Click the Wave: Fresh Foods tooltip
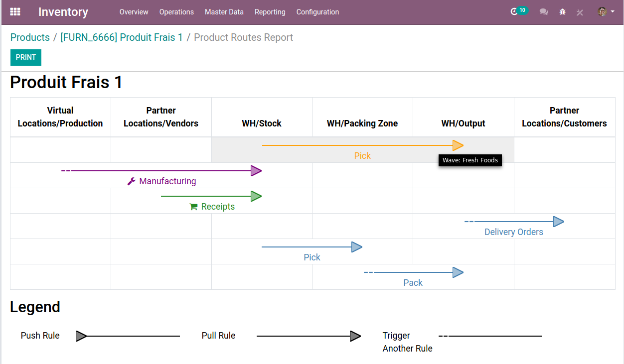The width and height of the screenshot is (624, 364). [470, 160]
